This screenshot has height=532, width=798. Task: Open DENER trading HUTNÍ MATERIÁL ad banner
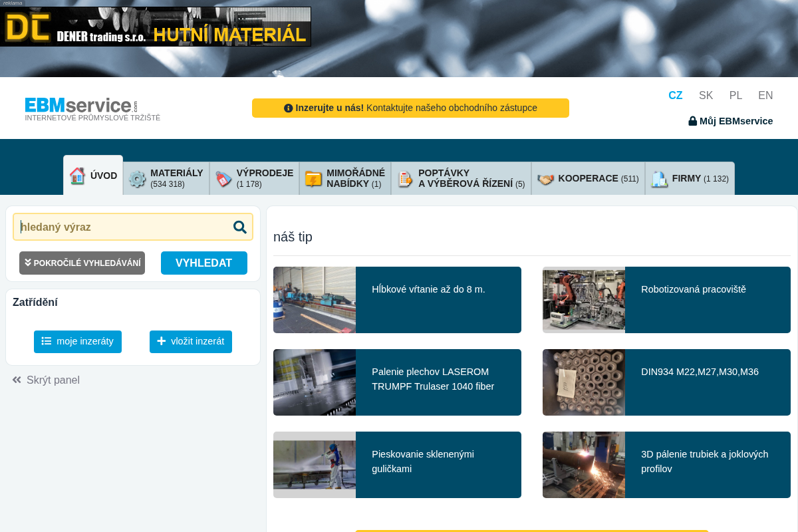156,27
